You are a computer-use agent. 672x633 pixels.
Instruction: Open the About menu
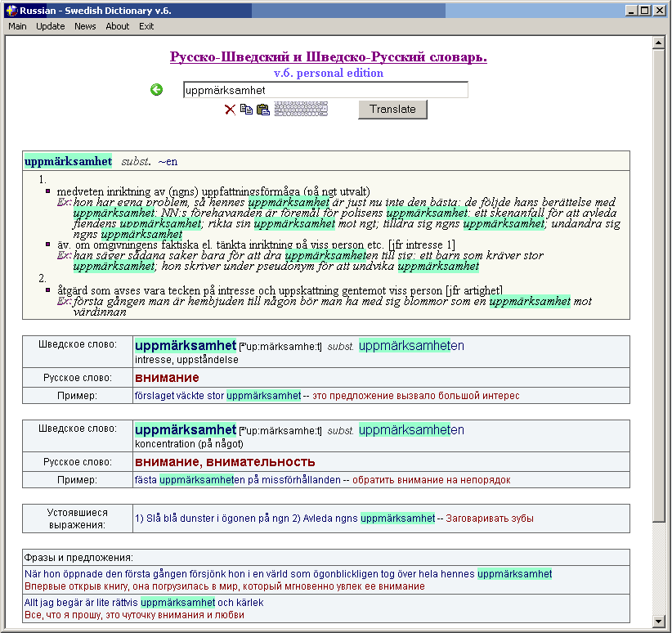pos(118,26)
